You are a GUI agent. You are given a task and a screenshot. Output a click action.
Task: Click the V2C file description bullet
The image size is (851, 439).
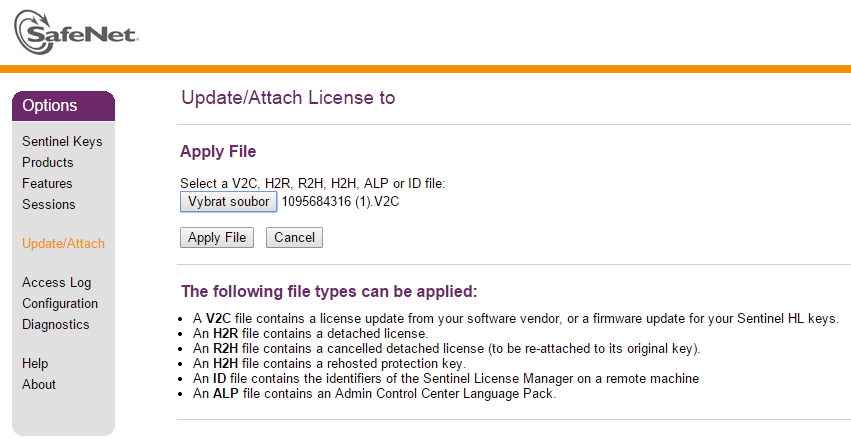click(516, 319)
